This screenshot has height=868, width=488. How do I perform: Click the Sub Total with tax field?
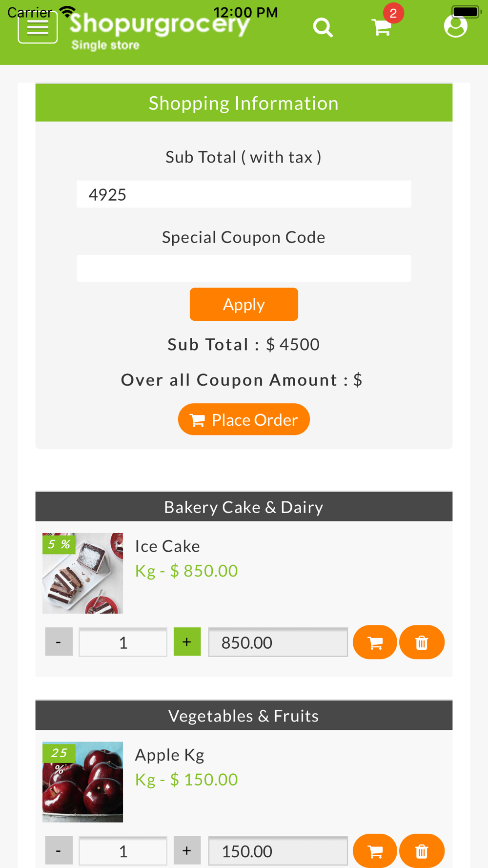pyautogui.click(x=244, y=194)
